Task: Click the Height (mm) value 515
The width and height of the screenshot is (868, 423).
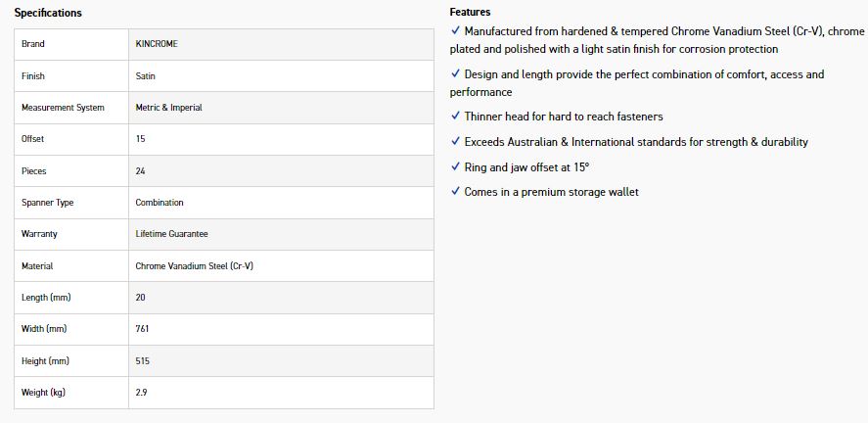Action: click(143, 361)
